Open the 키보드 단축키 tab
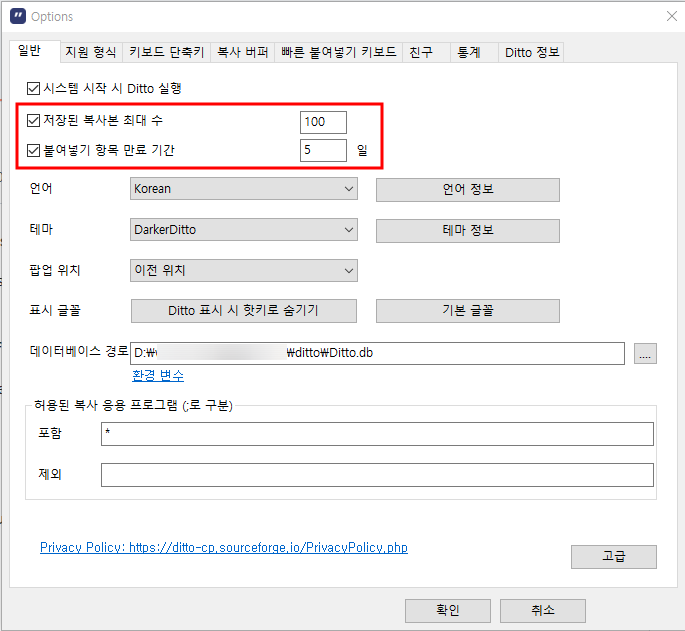Image resolution: width=685 pixels, height=631 pixels. click(x=166, y=52)
